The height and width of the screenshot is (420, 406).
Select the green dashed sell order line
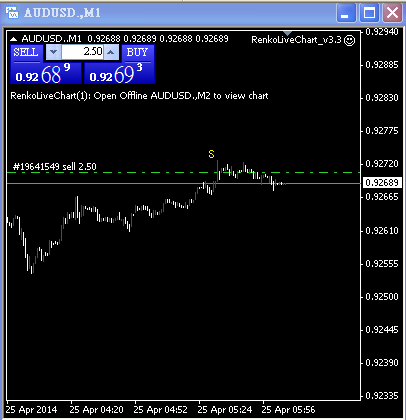coord(183,173)
